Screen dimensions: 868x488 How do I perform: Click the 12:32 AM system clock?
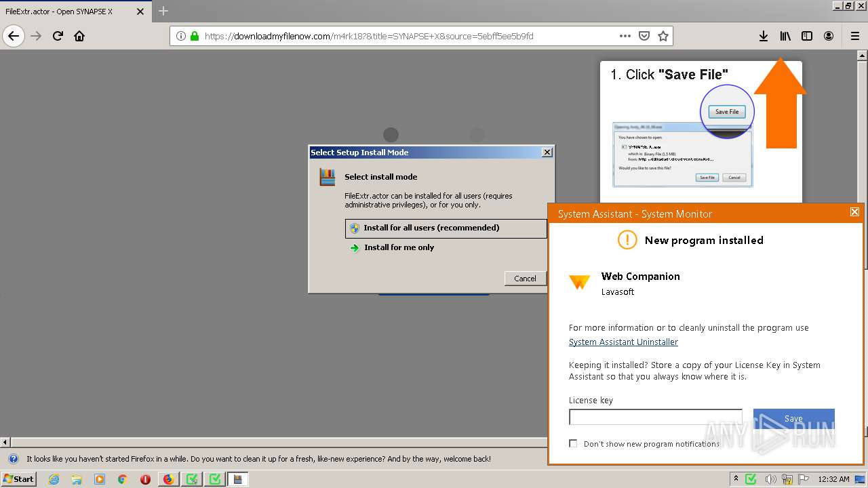(833, 479)
